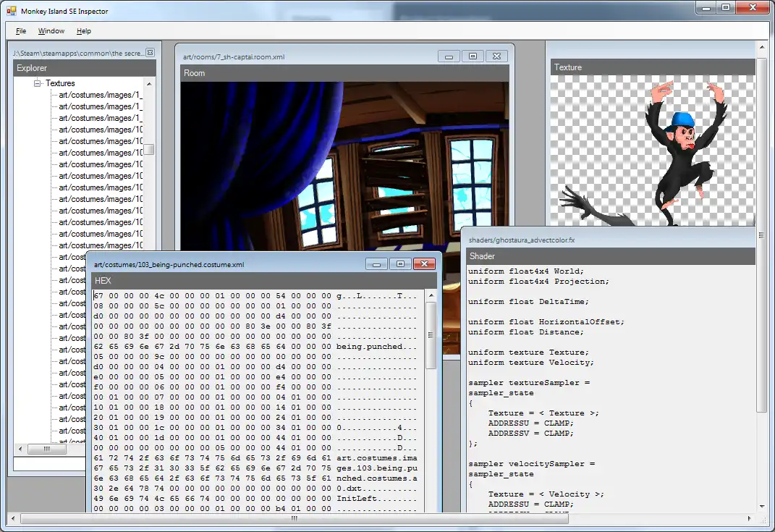Screen dimensions: 775x532
Task: Maximize the 103_being-punched costume window
Action: pyautogui.click(x=400, y=264)
